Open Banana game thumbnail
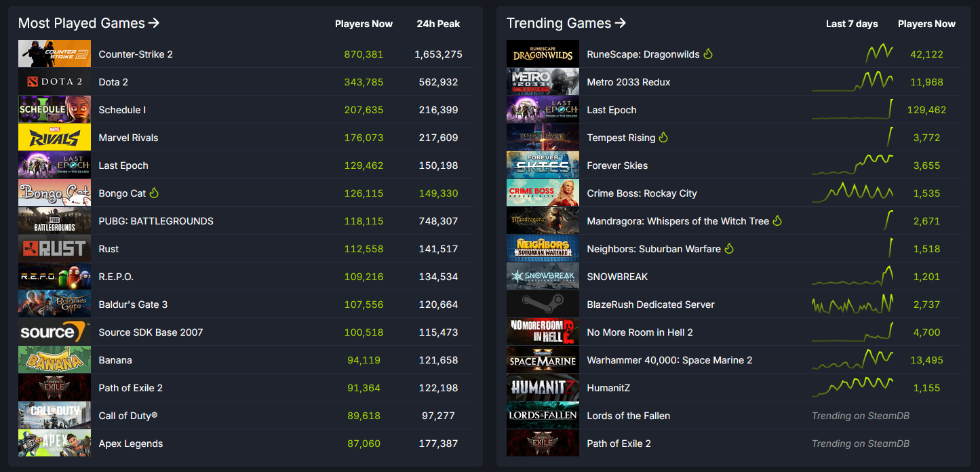Image resolution: width=980 pixels, height=472 pixels. 54,360
